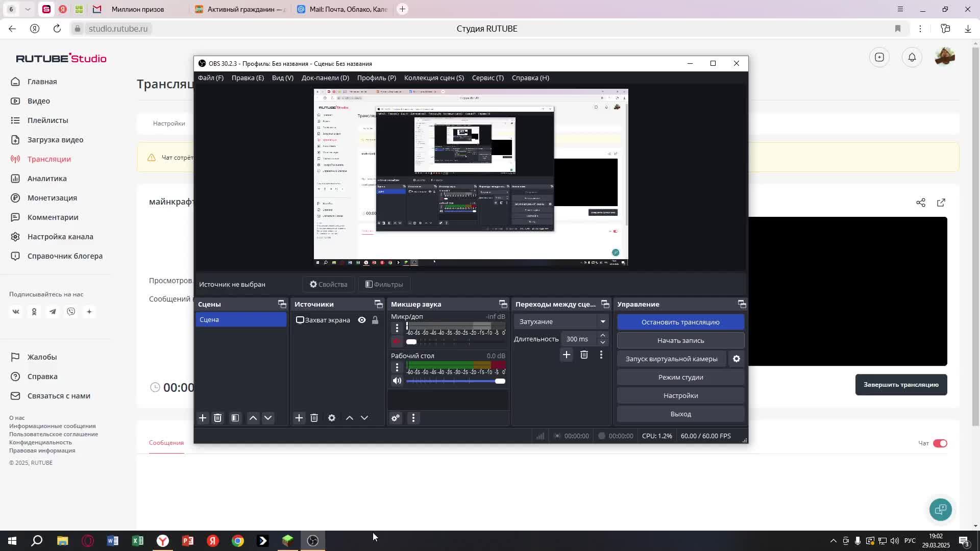Click Режим студии button

coord(680,378)
